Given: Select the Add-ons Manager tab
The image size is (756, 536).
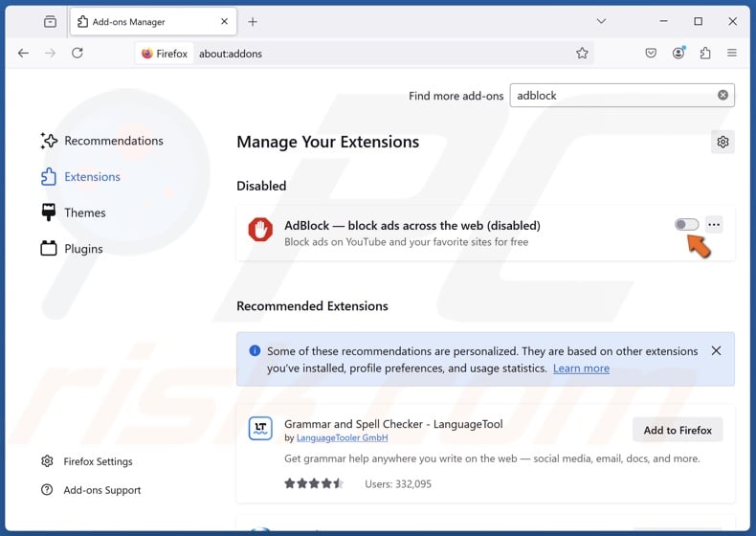Looking at the screenshot, I should [x=153, y=22].
